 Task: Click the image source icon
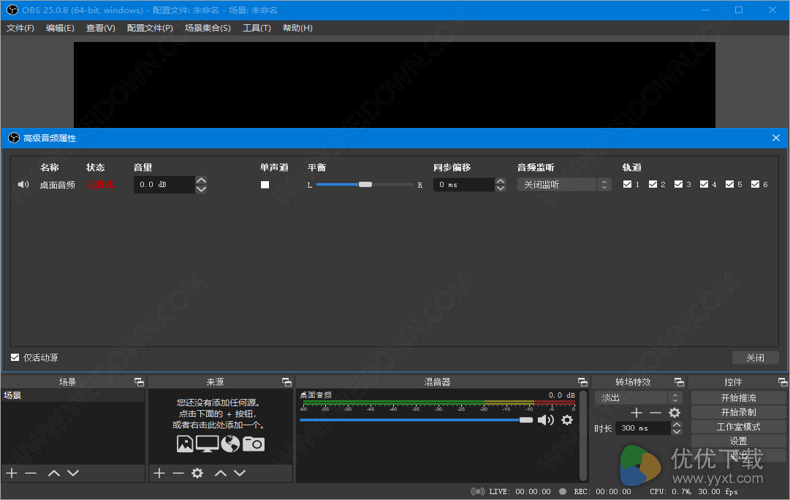(185, 444)
